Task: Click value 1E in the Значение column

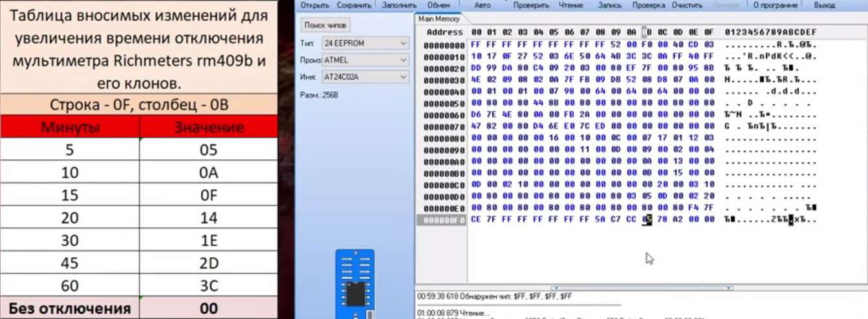Action: tap(209, 241)
